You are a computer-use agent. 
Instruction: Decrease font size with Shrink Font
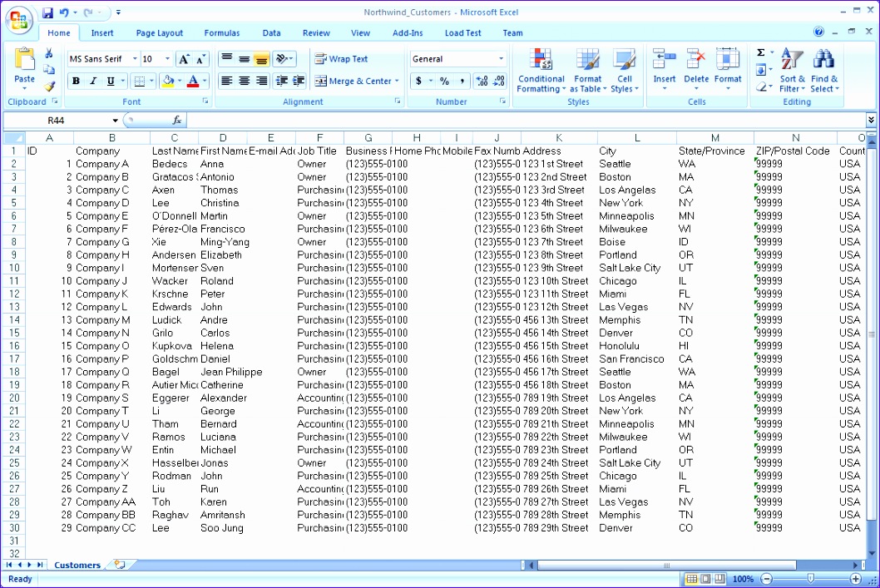(200, 59)
